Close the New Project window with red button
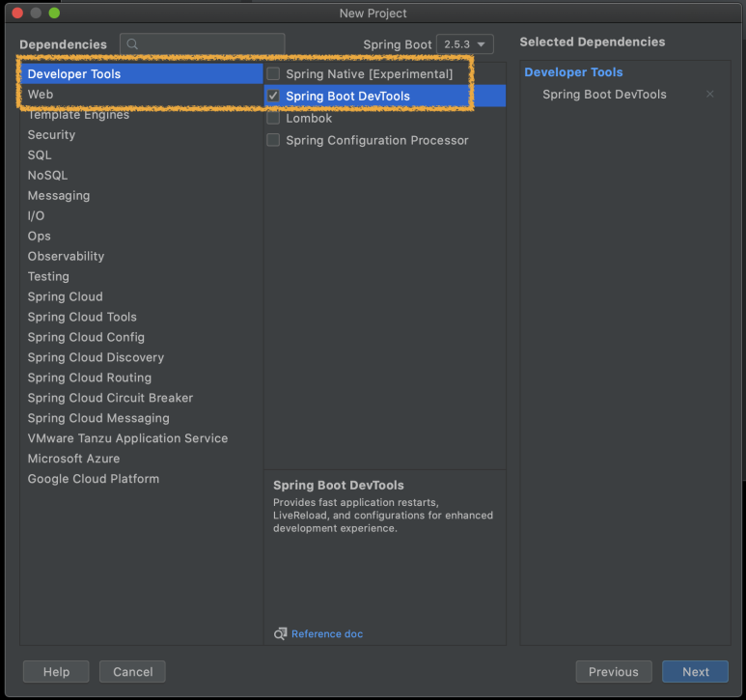 click(x=17, y=13)
